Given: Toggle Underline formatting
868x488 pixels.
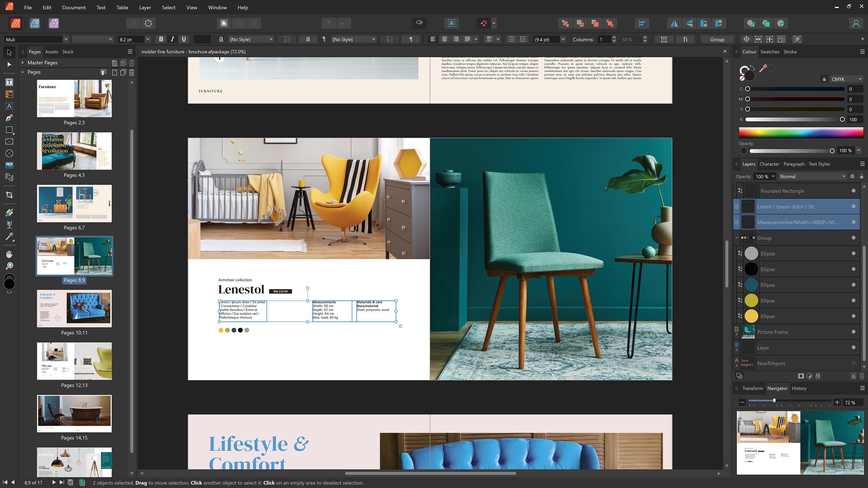Looking at the screenshot, I should pyautogui.click(x=184, y=39).
